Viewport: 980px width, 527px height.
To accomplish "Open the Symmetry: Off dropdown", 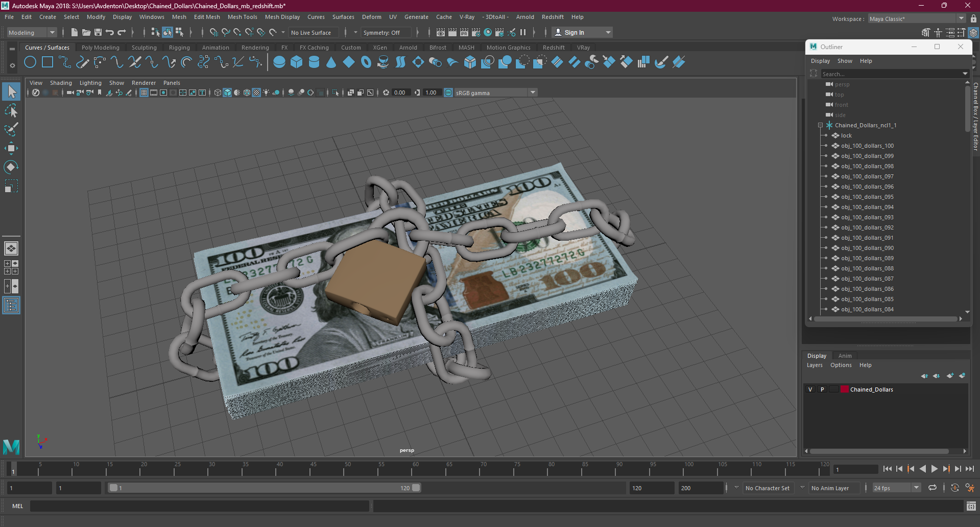I will [x=386, y=33].
